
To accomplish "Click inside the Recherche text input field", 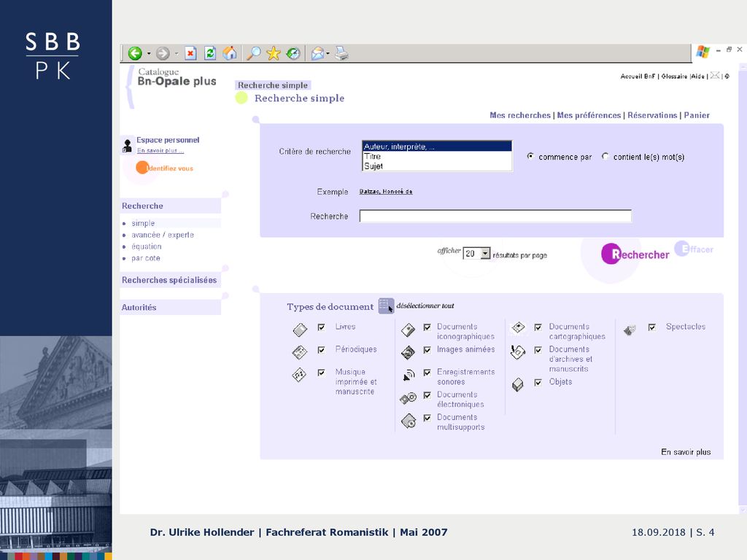I will point(495,216).
